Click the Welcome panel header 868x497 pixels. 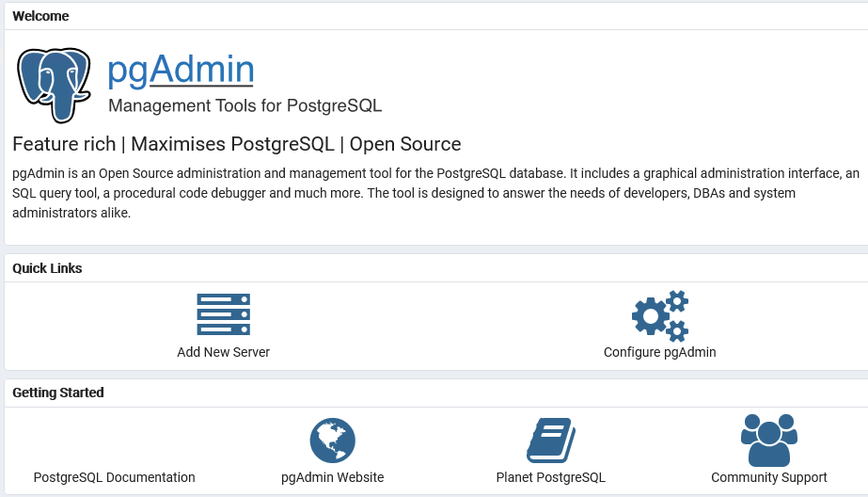(x=40, y=16)
